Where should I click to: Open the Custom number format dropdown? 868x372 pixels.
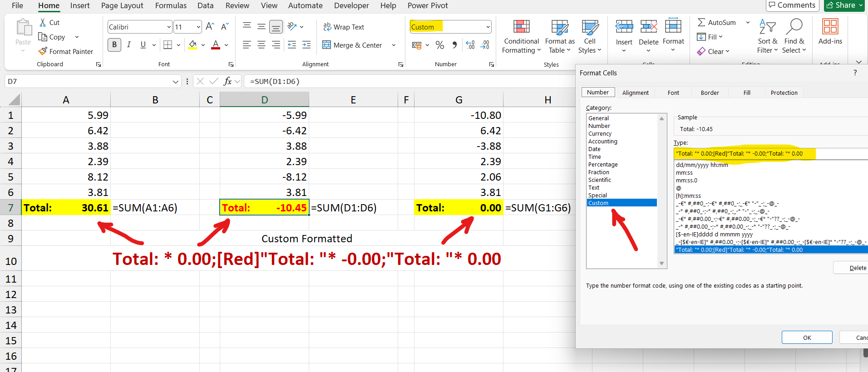(x=488, y=27)
